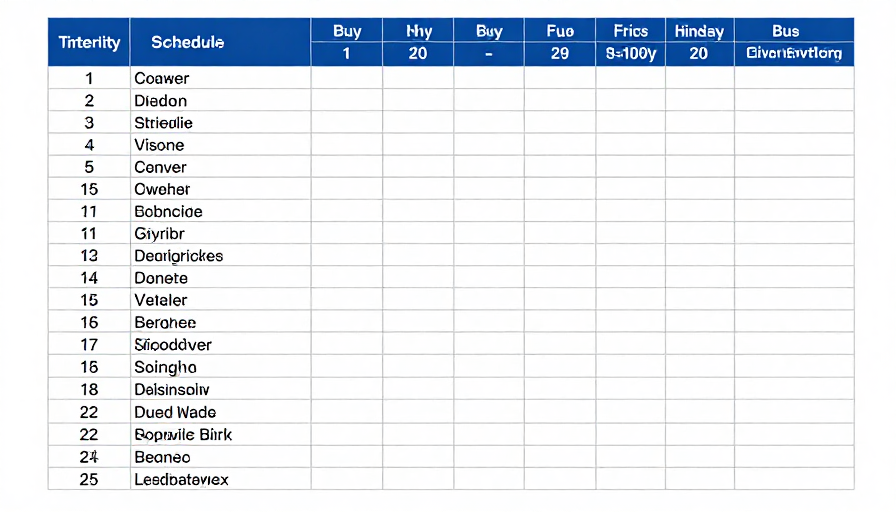Viewport: 896px width, 512px height.
Task: Select the Bopmvile Birk cell
Action: (x=221, y=434)
